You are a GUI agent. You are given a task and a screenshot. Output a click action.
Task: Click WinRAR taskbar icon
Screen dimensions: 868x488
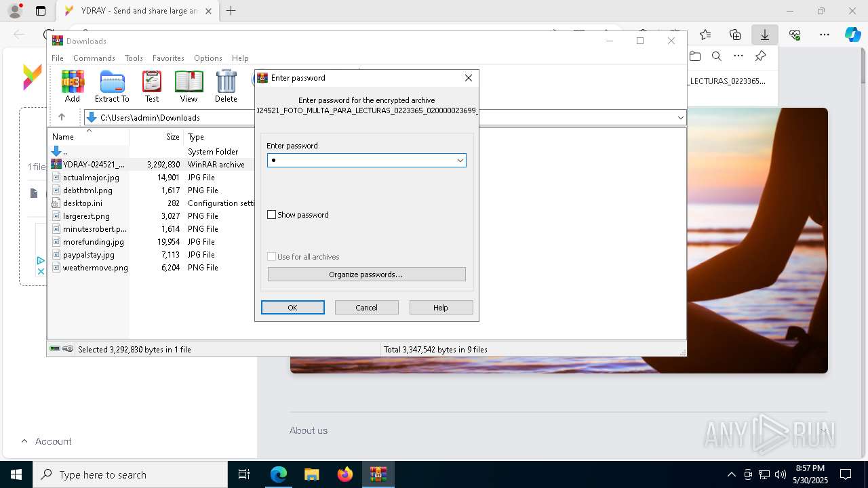point(378,474)
